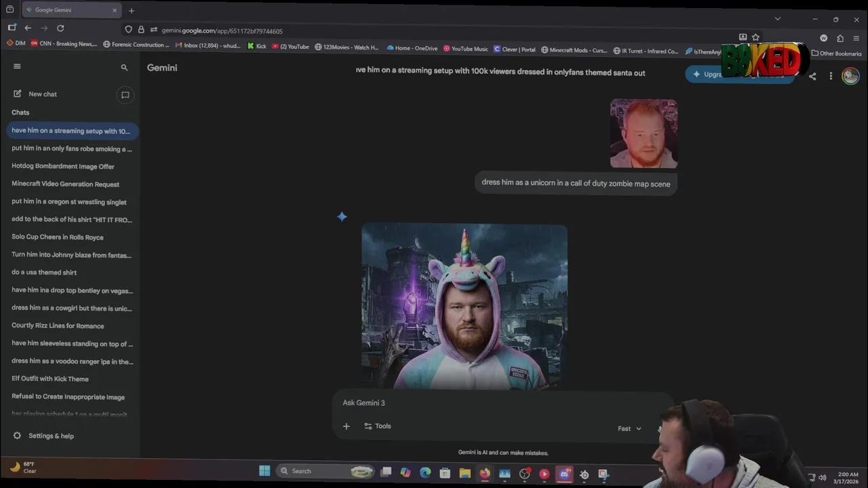Open the Home - OneDrive bookmark

(412, 48)
